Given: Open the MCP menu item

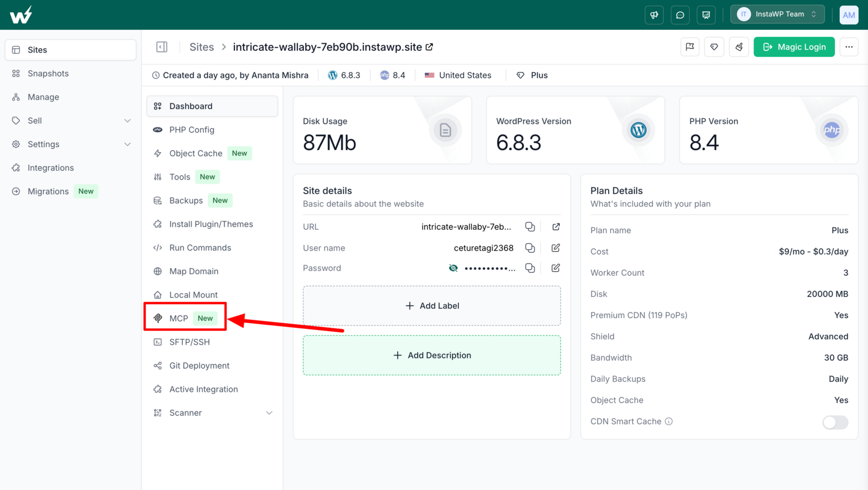Looking at the screenshot, I should (x=212, y=318).
